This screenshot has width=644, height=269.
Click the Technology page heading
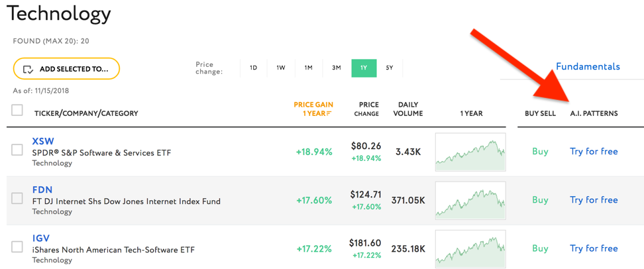(x=59, y=15)
